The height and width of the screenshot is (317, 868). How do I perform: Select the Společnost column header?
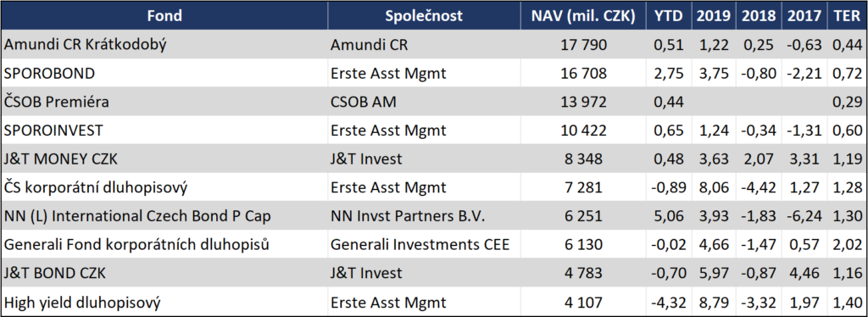click(424, 16)
